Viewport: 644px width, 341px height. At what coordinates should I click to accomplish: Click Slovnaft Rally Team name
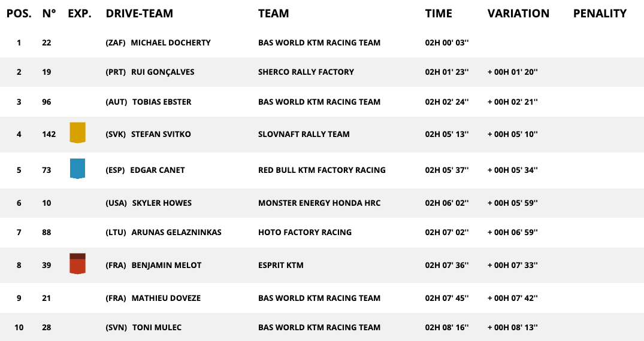tap(304, 134)
